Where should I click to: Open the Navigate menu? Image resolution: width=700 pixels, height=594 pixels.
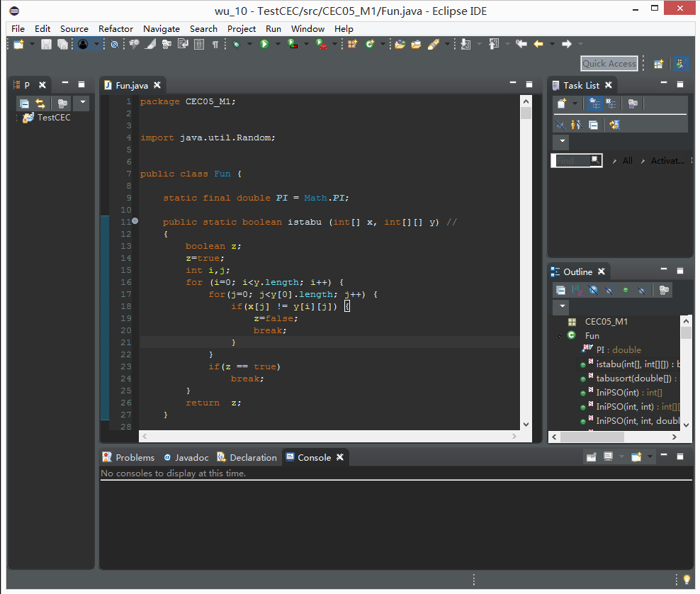tap(161, 28)
